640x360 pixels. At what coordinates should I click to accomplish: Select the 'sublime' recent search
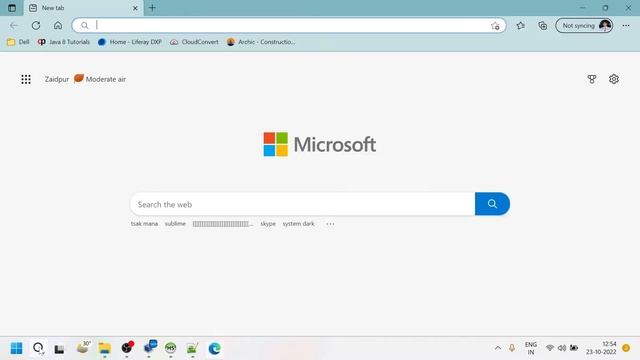pos(175,224)
